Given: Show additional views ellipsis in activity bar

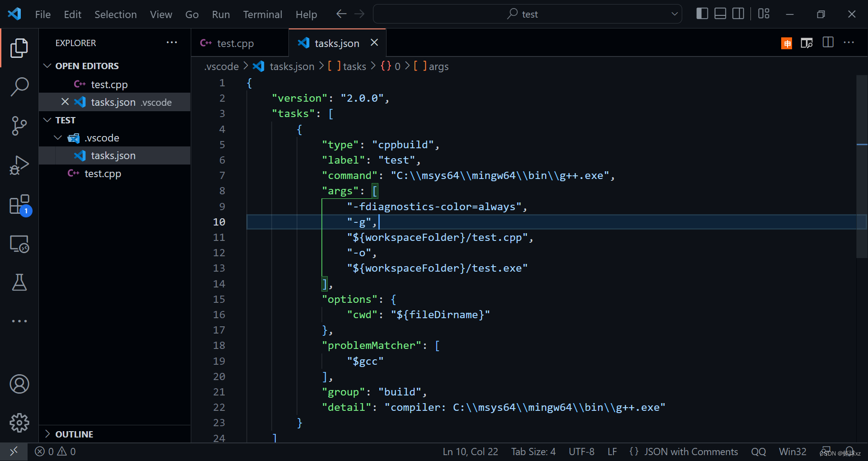Looking at the screenshot, I should [19, 321].
